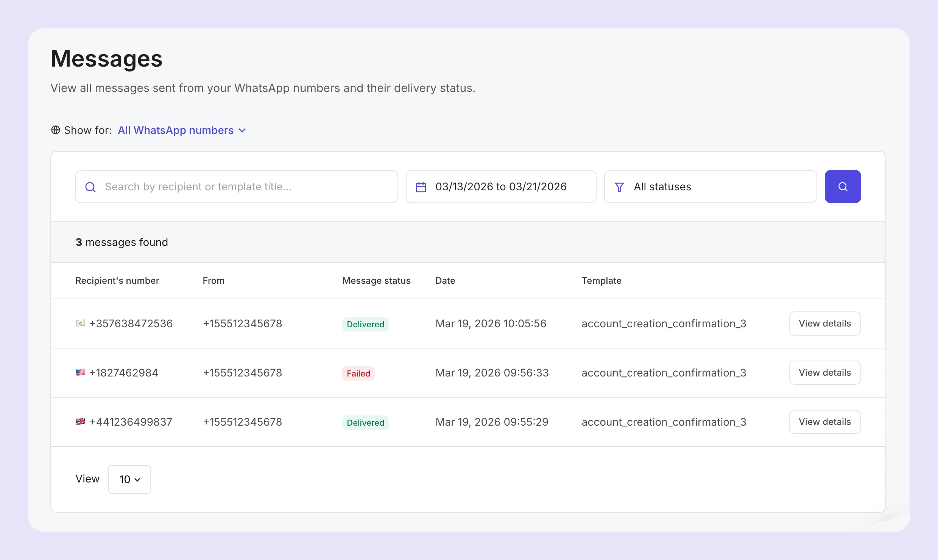Click the Date column header

(445, 281)
